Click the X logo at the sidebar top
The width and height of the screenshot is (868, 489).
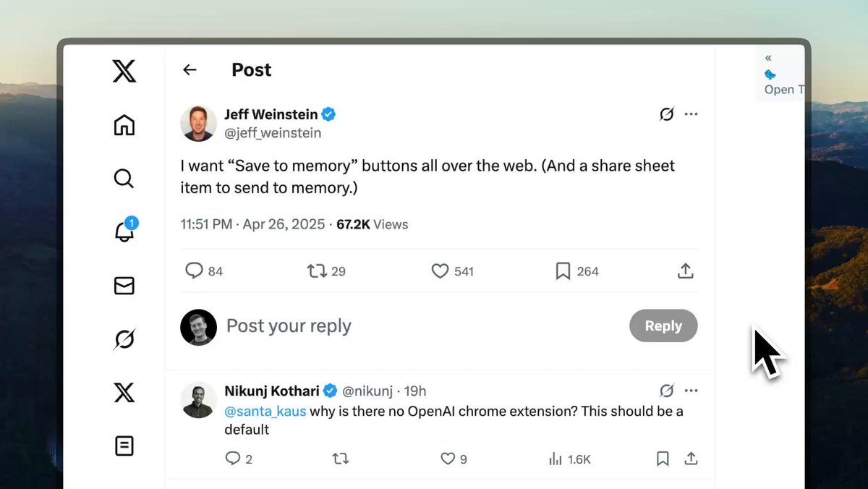(x=124, y=71)
